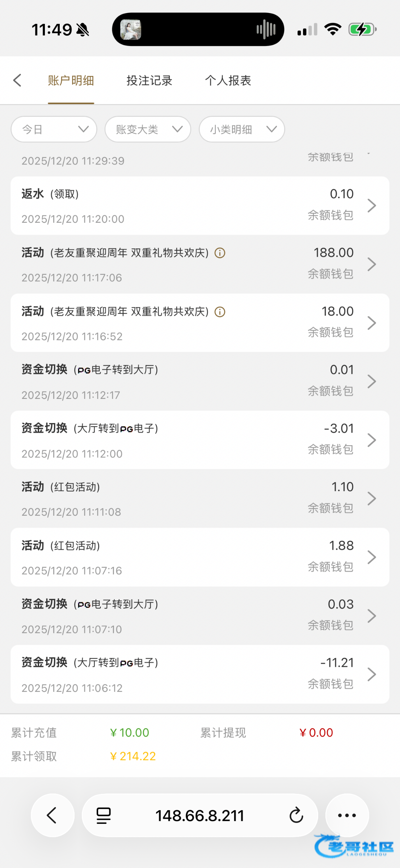Expand the -11.21 资金切换 transaction

[200, 674]
